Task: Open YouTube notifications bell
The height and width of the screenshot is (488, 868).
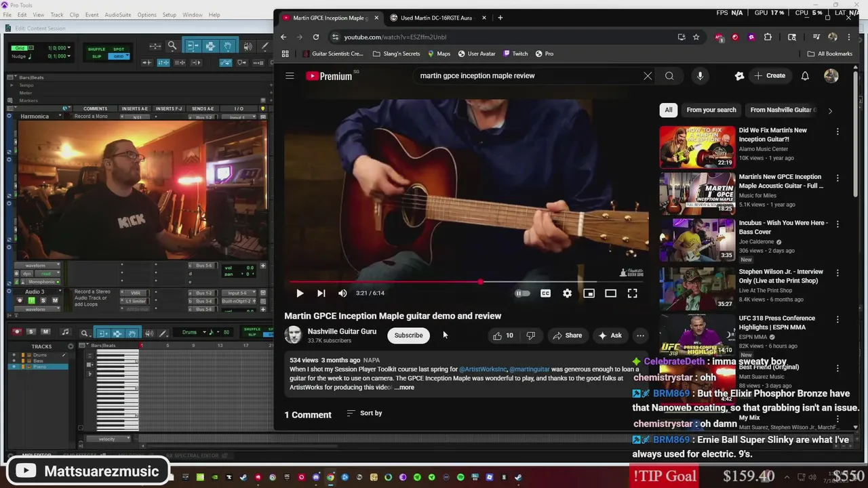Action: (x=805, y=76)
